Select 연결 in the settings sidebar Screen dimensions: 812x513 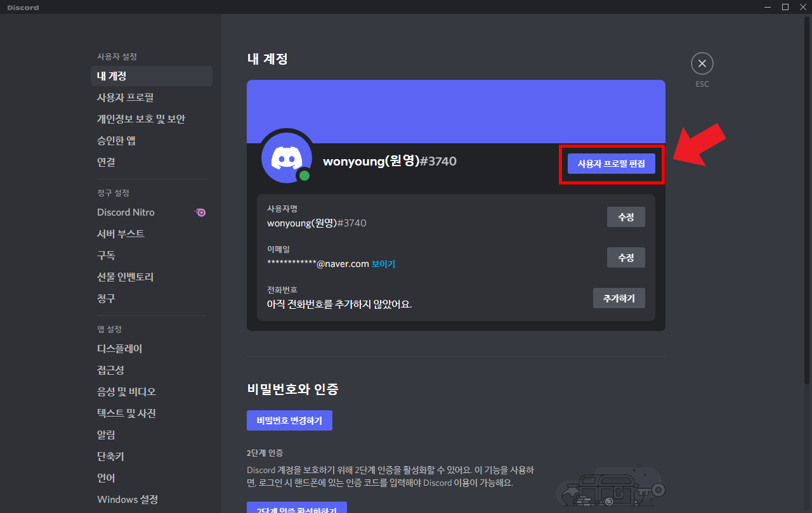click(x=152, y=162)
